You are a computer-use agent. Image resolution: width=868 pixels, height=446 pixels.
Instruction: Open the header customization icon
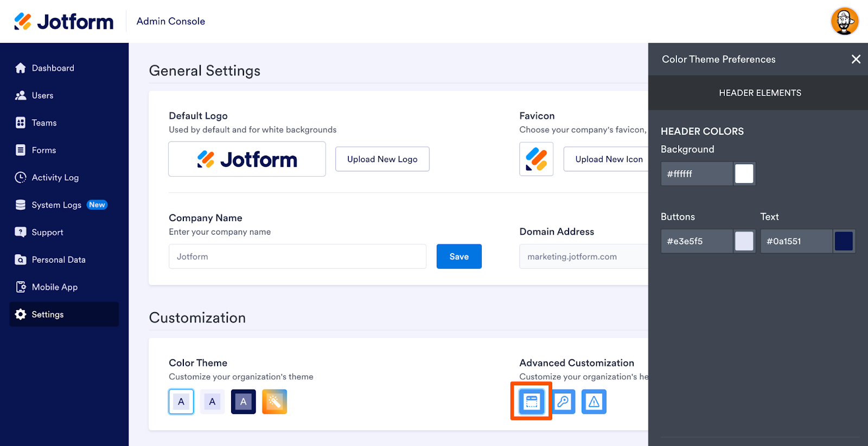coord(531,402)
